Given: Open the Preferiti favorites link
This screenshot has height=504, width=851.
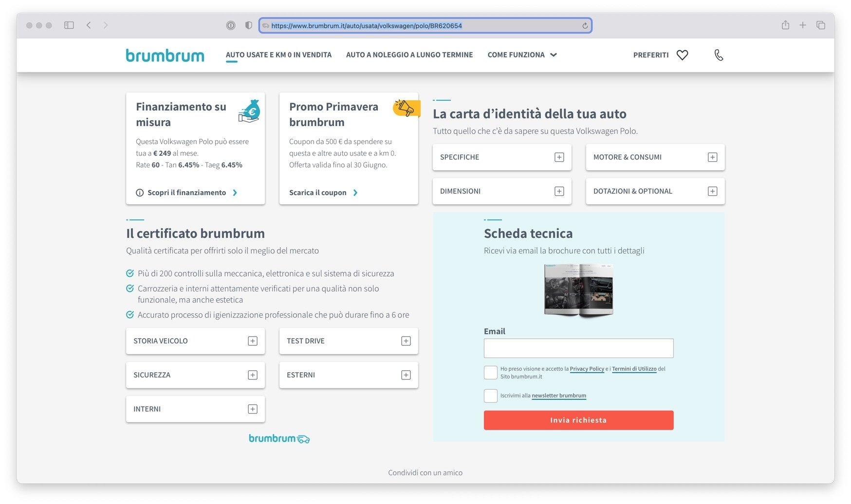Looking at the screenshot, I should coord(651,55).
